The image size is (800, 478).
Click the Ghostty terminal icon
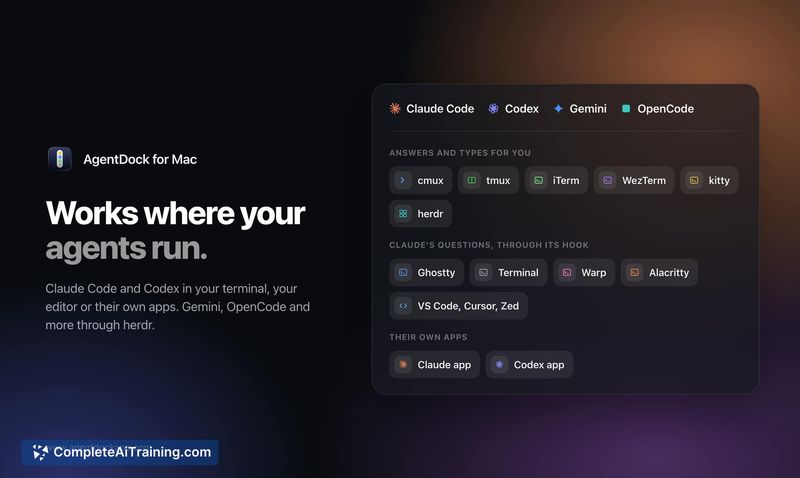tap(403, 272)
